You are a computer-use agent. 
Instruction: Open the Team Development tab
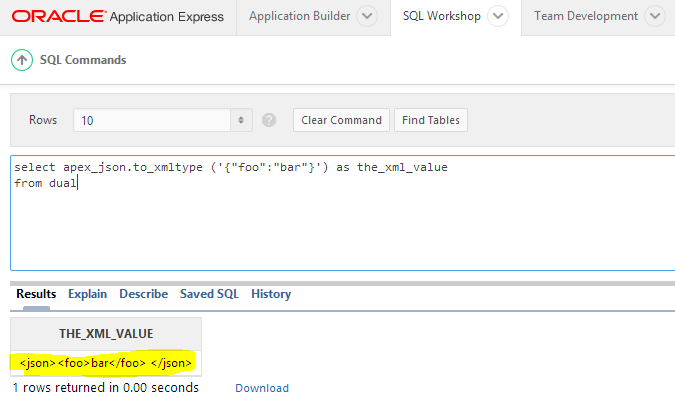pyautogui.click(x=586, y=17)
